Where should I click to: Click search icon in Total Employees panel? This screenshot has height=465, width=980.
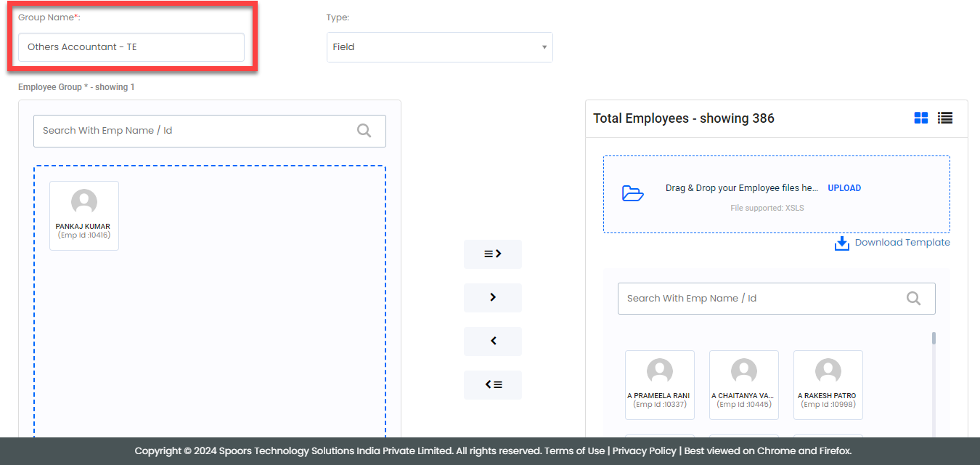click(x=913, y=299)
